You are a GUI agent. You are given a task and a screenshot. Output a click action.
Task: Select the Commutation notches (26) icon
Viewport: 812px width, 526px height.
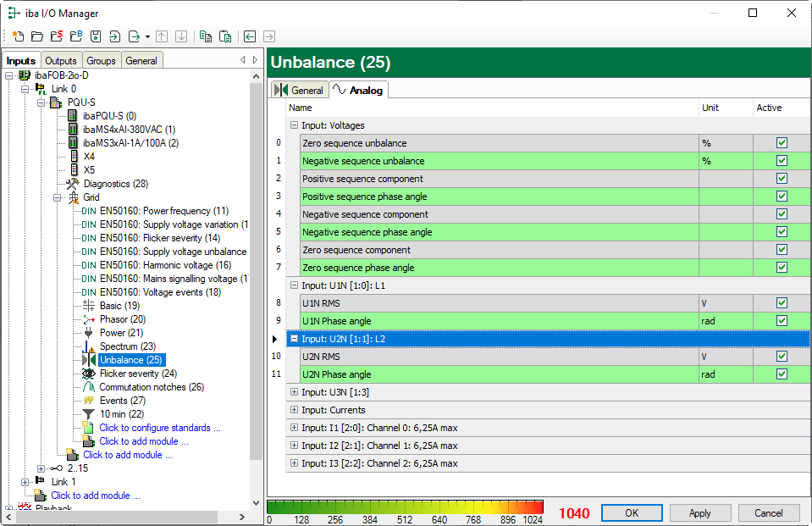(88, 387)
